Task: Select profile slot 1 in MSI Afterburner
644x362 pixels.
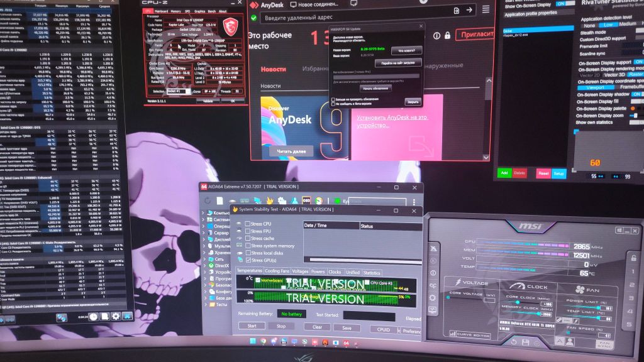Action: (633, 271)
